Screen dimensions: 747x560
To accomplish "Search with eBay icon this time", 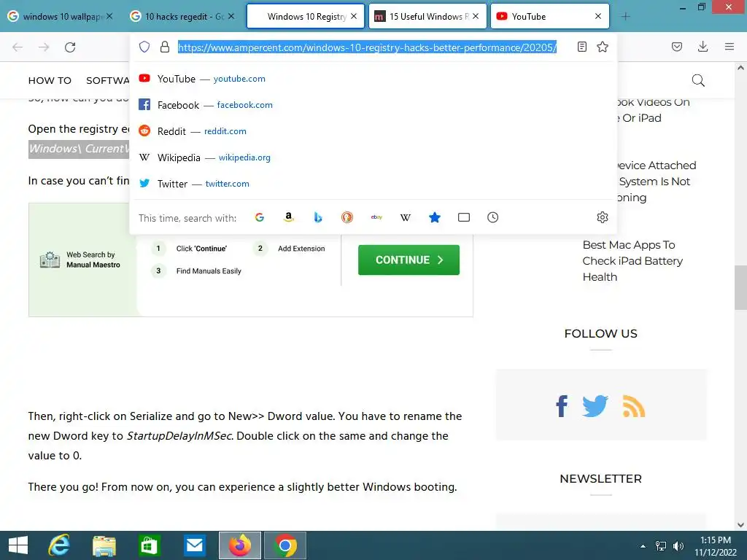I will 376,217.
